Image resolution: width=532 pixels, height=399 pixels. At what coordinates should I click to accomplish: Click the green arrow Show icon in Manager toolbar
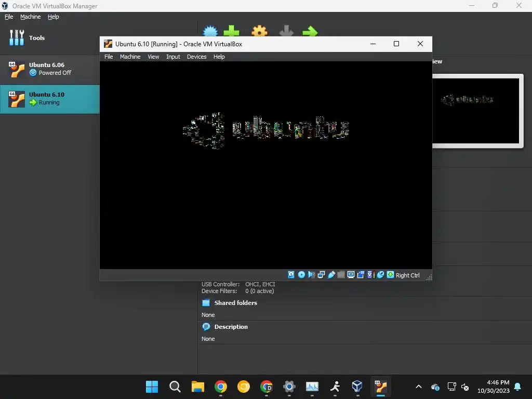coord(310,31)
